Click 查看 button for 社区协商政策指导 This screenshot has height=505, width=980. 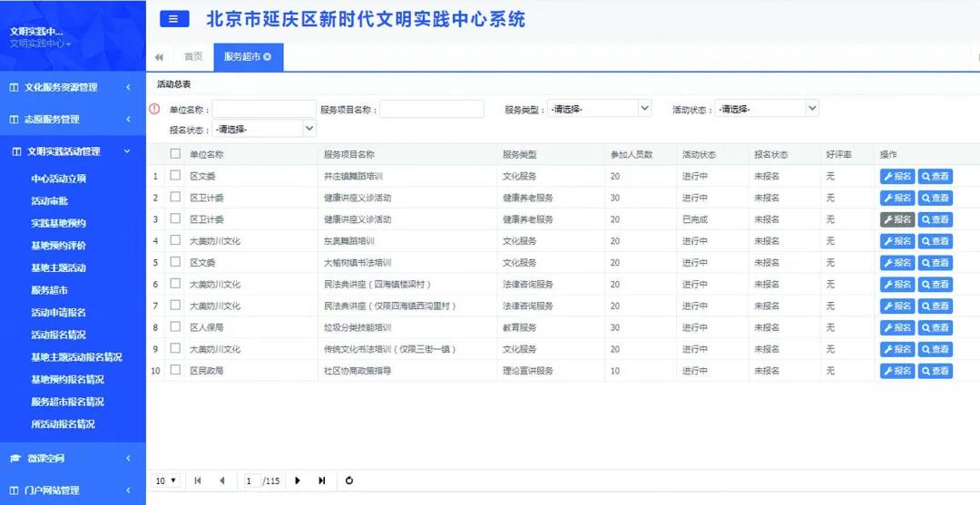[x=935, y=371]
